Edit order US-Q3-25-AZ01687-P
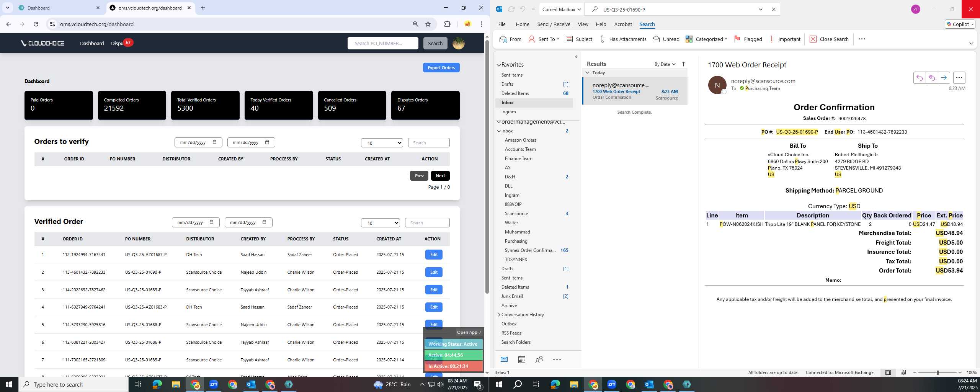Image resolution: width=980 pixels, height=392 pixels. [x=434, y=255]
